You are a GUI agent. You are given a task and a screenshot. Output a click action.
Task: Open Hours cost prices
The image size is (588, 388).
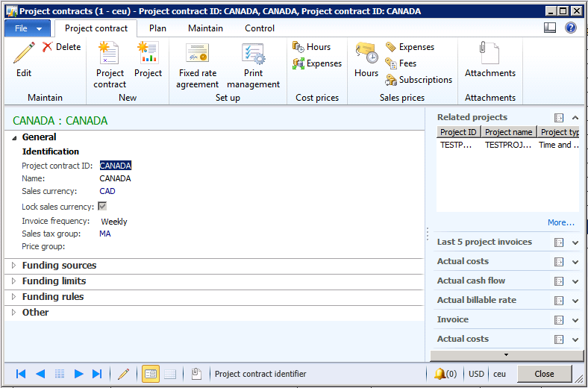(312, 47)
